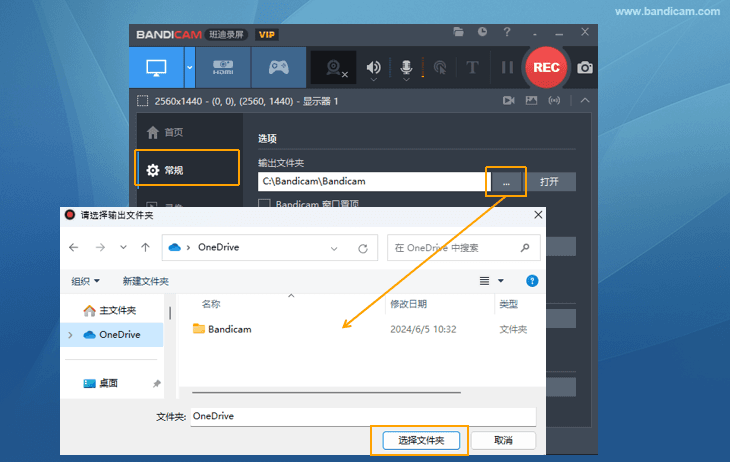Image resolution: width=730 pixels, height=462 pixels.
Task: Open the 组织 organize menu
Action: [85, 281]
